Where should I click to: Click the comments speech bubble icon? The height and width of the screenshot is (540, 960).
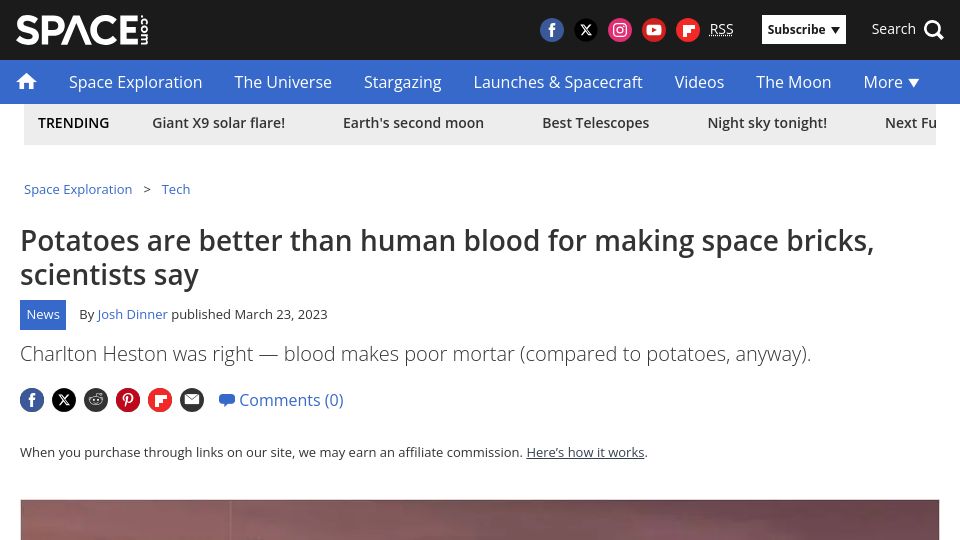click(x=227, y=400)
